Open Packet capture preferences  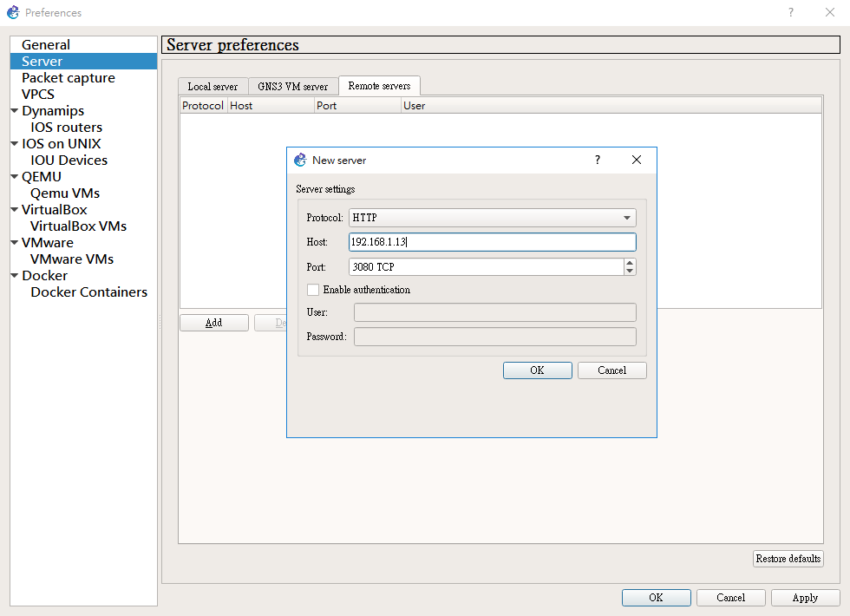[x=69, y=77]
